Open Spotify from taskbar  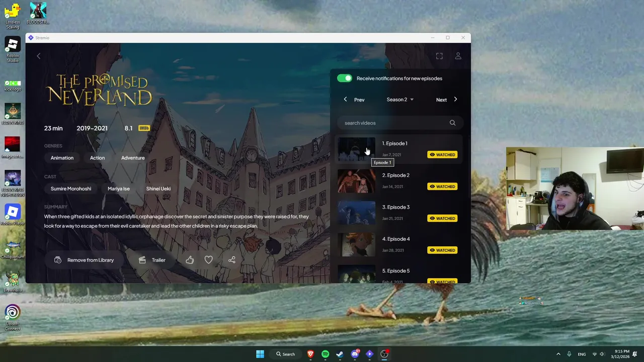click(x=325, y=354)
